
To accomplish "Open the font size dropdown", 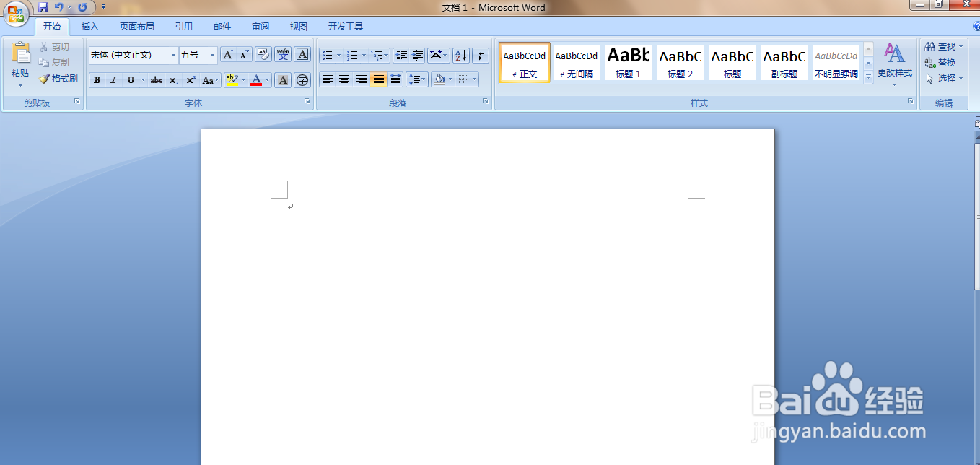I will coord(211,55).
